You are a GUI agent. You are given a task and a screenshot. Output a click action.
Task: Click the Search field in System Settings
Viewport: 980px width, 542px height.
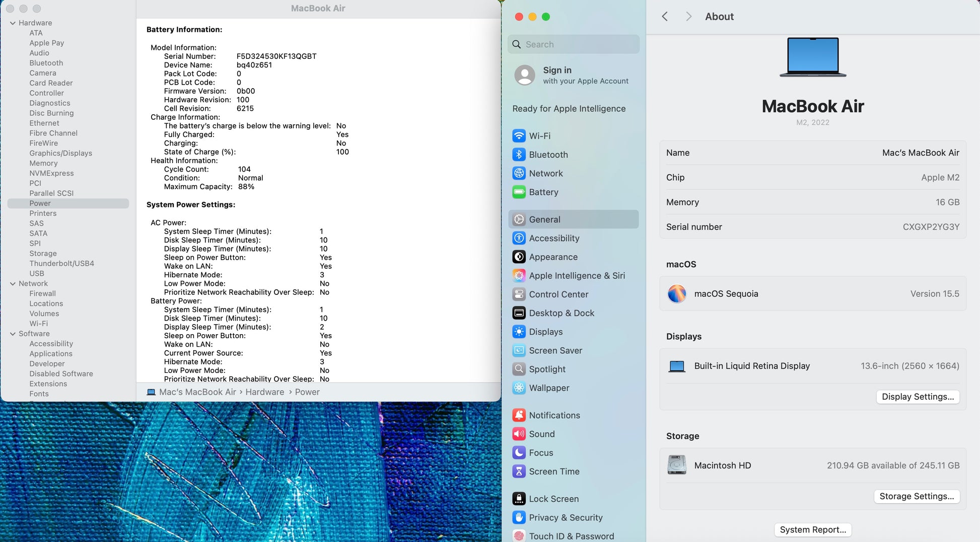tap(574, 44)
